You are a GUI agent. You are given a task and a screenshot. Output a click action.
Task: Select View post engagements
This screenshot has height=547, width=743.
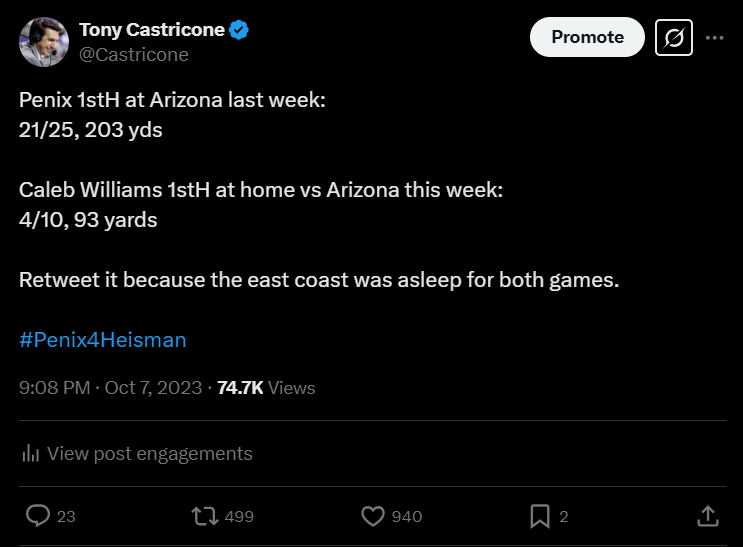(x=149, y=454)
